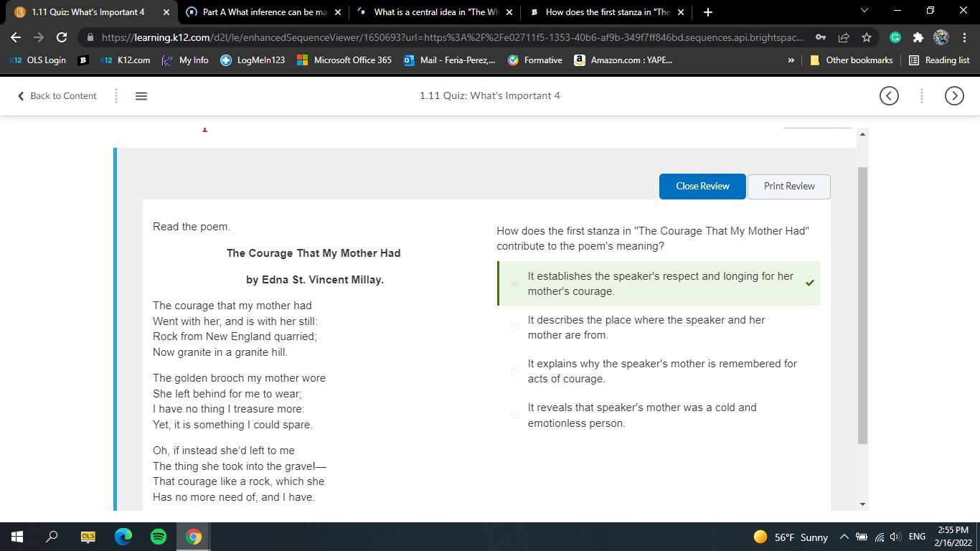
Task: Open the Chrome extensions puzzle icon
Action: point(918,37)
